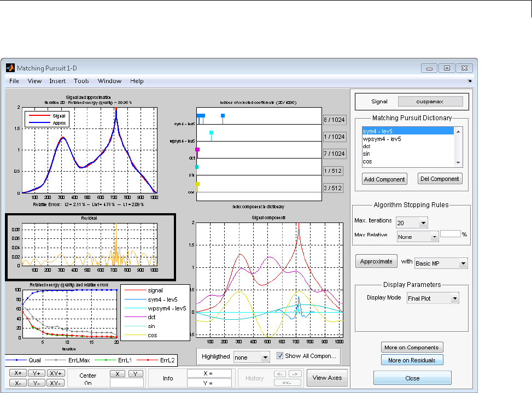Image resolution: width=532 pixels, height=393 pixels.
Task: Click the Center Y button
Action: 136,373
